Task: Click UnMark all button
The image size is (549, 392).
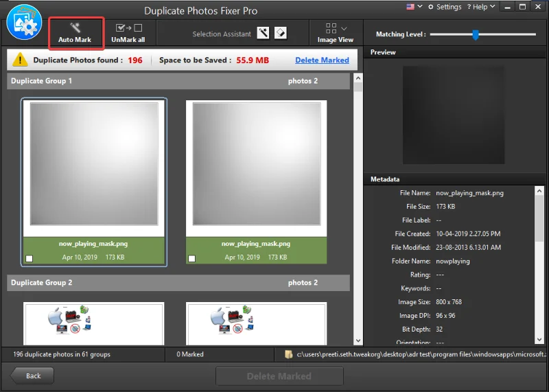Action: click(x=128, y=33)
